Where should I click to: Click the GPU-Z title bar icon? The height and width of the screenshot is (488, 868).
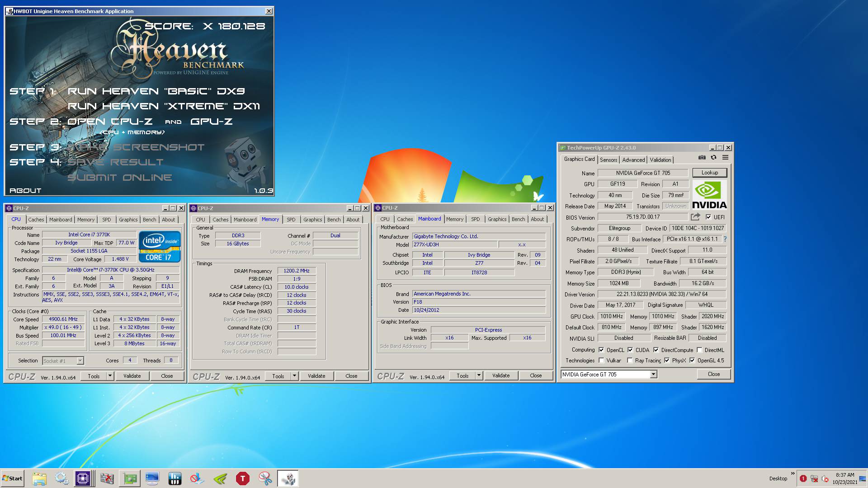click(563, 148)
